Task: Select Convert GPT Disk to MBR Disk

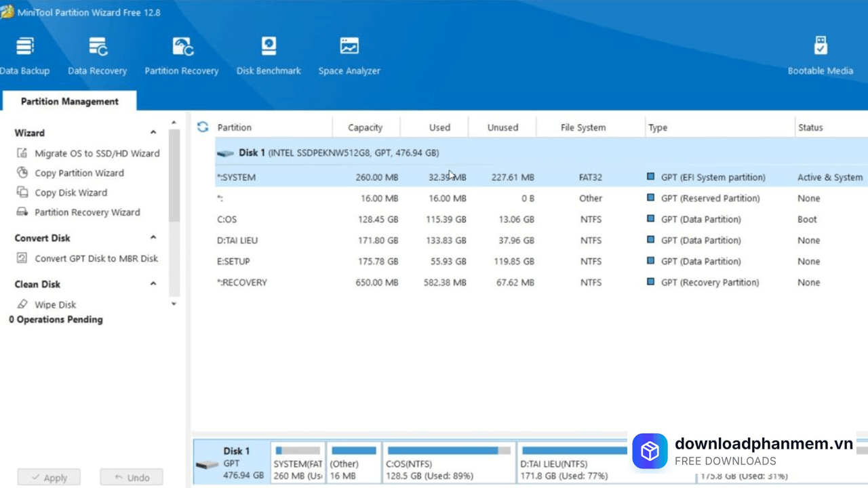Action: coord(96,258)
